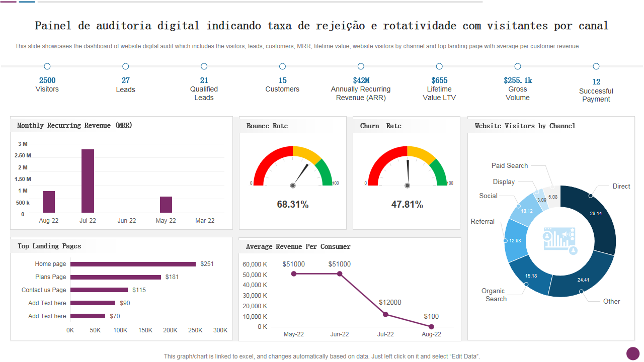Select the circle marker above 15 Customers
This screenshot has height=362, width=644.
[x=282, y=66]
